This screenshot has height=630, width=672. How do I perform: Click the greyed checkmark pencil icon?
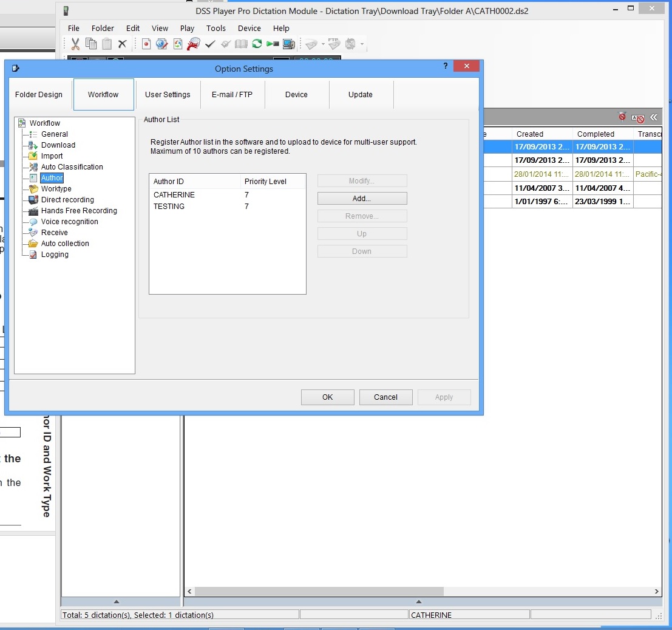225,44
